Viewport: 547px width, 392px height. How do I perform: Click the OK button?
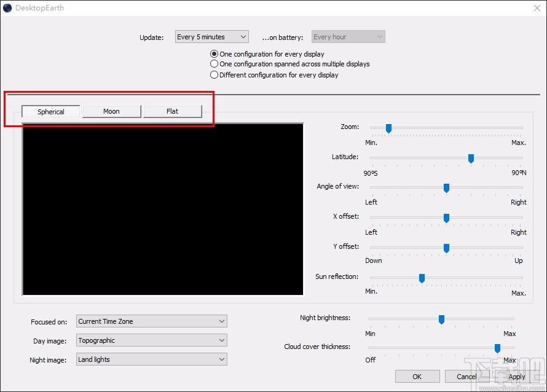click(x=417, y=377)
